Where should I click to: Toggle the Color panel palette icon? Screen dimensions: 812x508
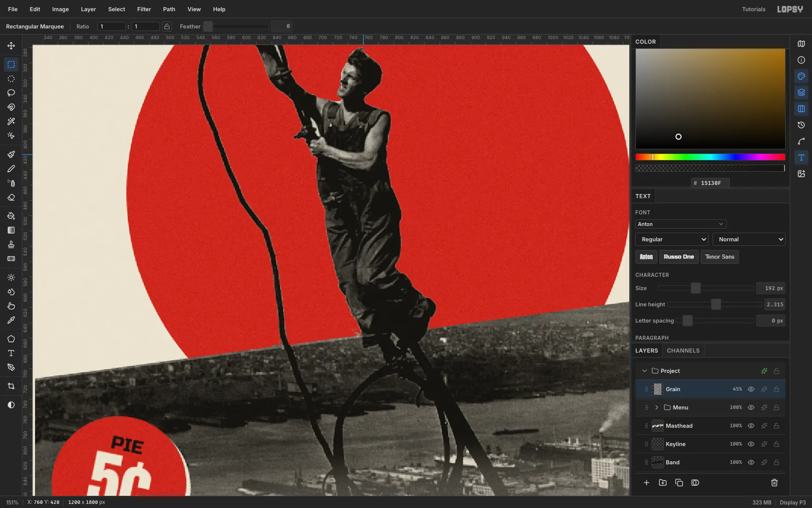click(x=801, y=76)
